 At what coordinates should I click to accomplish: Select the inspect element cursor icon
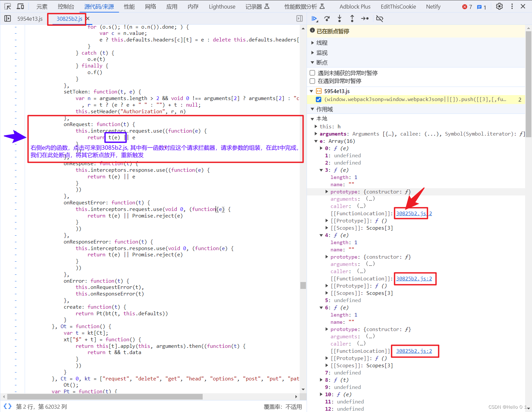7,6
